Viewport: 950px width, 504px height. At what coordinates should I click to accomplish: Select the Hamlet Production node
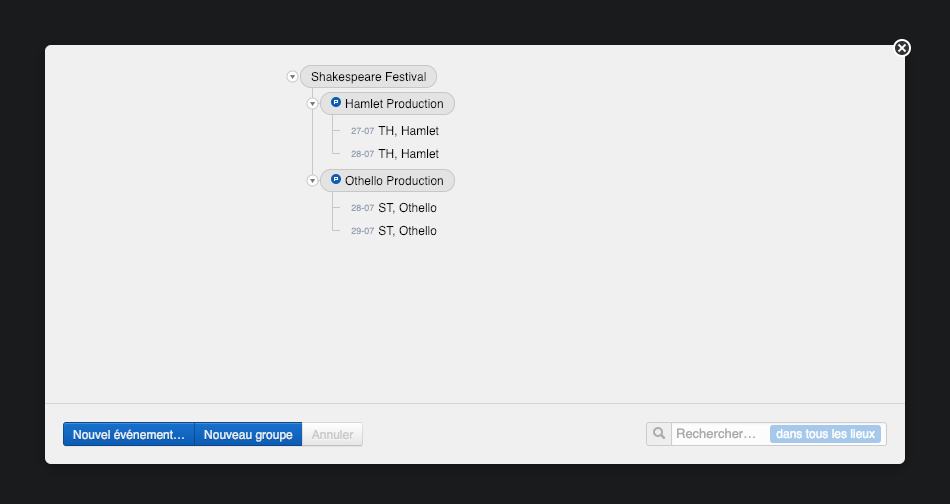coord(394,104)
